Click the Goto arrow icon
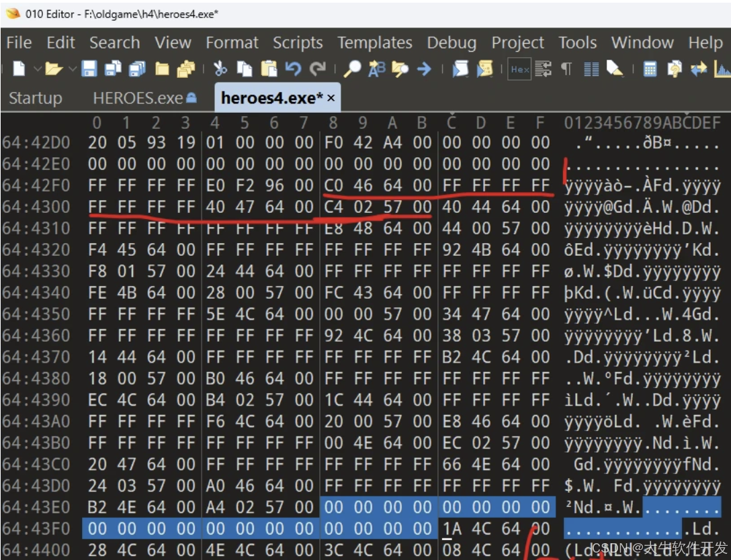 coord(424,69)
